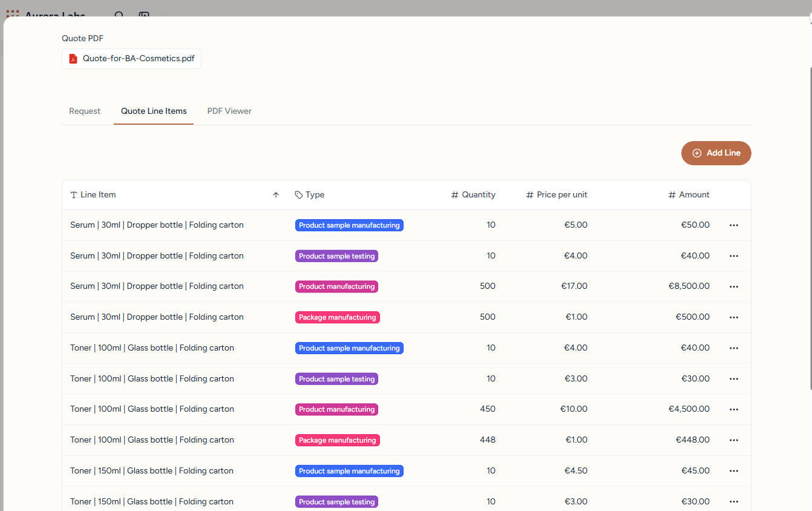Click the text icon beside Line Item header
The image size is (812, 511).
point(74,195)
